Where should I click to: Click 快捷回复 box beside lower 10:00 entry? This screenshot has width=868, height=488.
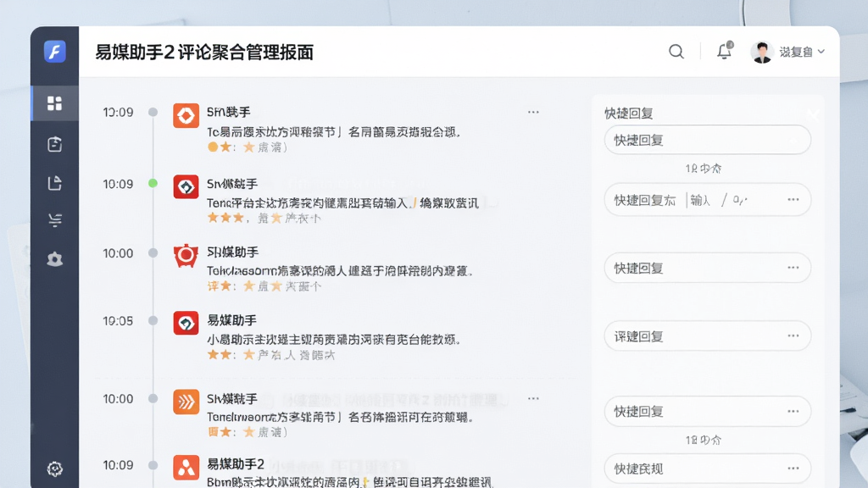(x=708, y=411)
